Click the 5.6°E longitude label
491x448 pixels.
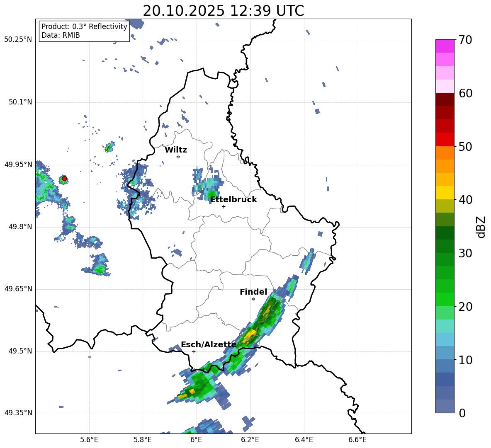pos(89,440)
